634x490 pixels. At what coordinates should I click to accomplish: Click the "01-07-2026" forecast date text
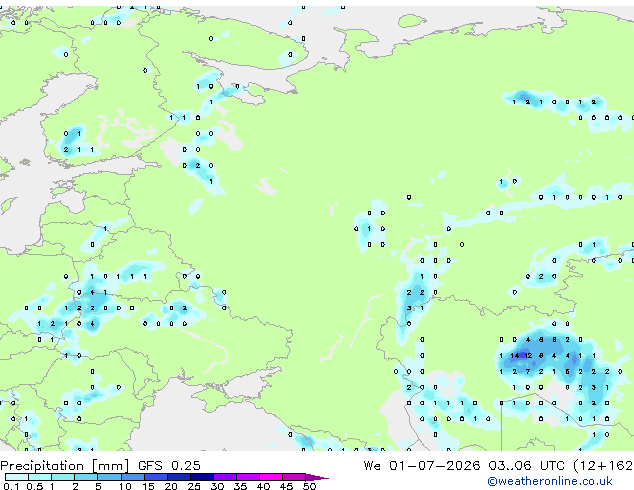[435, 466]
